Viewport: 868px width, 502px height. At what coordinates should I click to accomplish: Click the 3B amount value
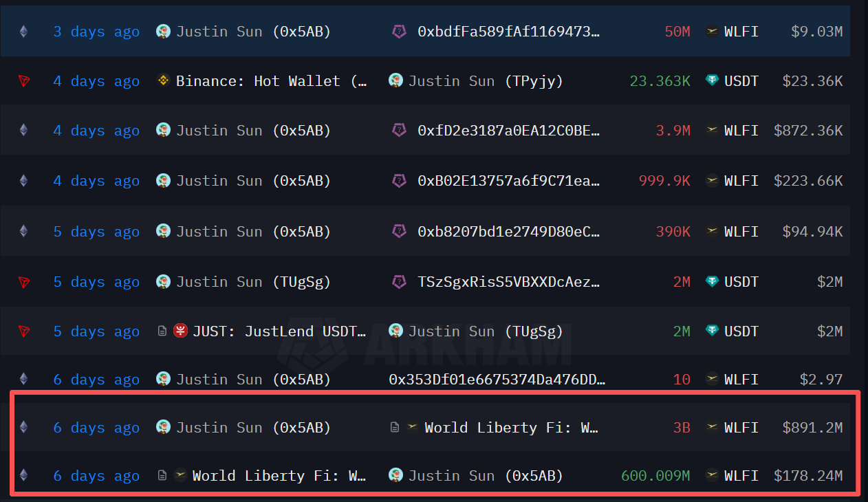click(682, 427)
